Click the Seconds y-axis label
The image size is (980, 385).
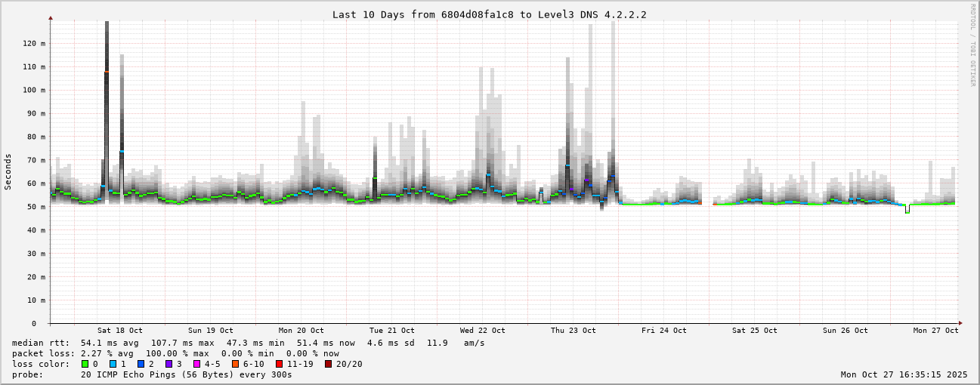pos(8,171)
